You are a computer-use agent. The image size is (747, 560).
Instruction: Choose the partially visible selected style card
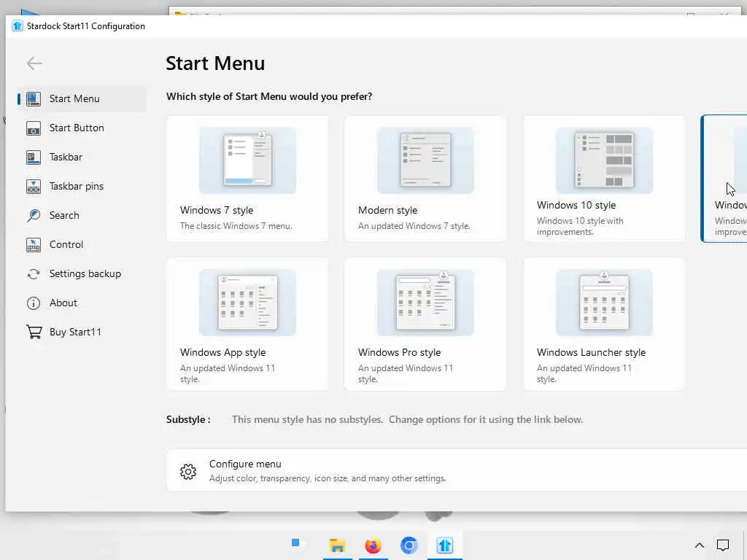pos(724,179)
